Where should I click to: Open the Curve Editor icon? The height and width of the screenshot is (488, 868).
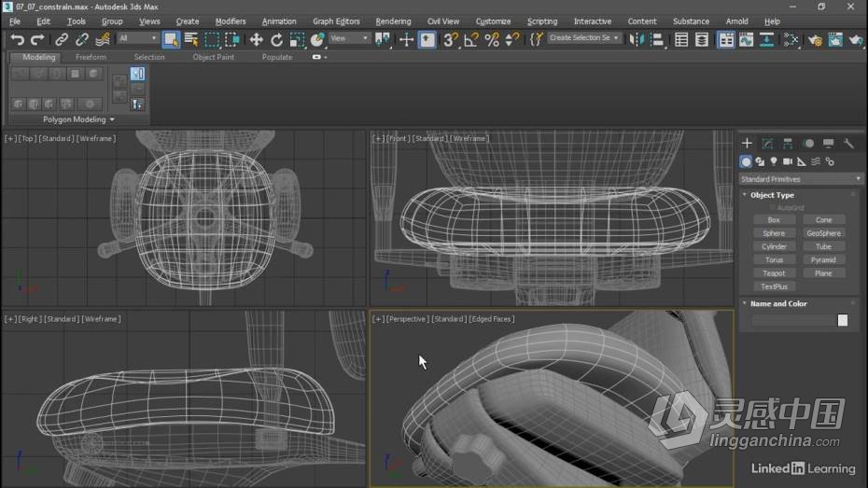click(x=747, y=39)
